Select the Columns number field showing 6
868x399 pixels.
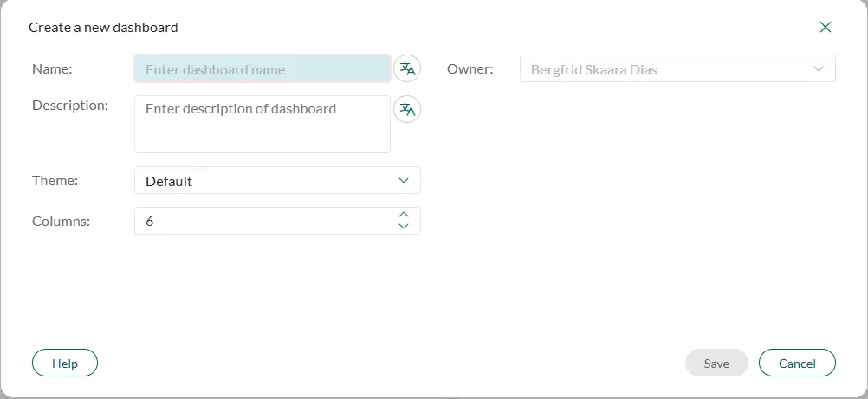point(260,221)
